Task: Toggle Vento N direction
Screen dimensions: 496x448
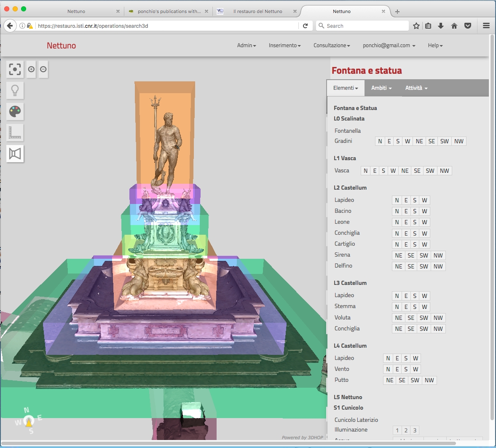Action: (x=388, y=369)
